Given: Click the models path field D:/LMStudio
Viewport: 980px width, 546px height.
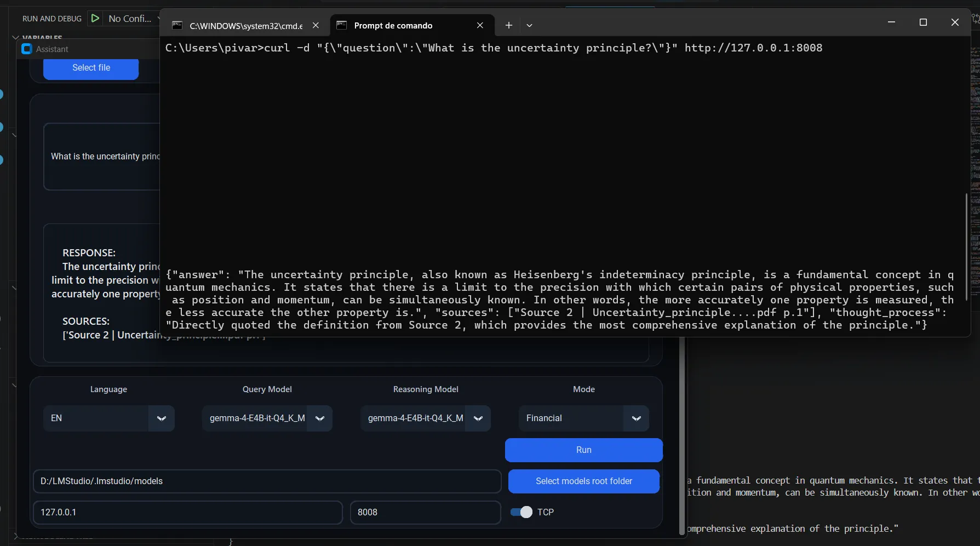Looking at the screenshot, I should click(267, 481).
